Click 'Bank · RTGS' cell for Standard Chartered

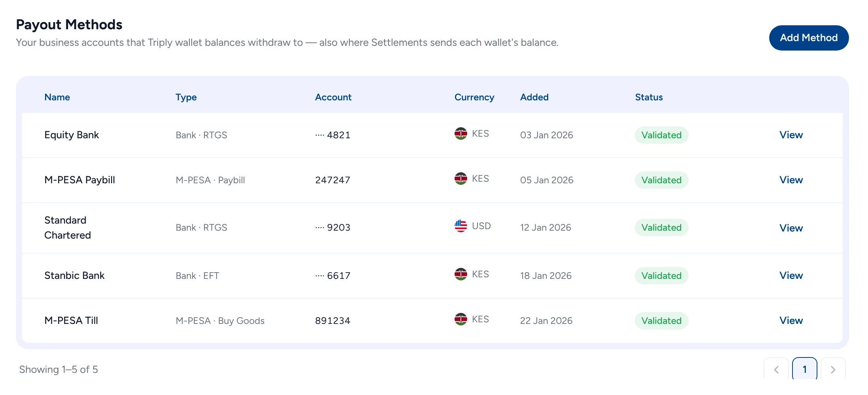click(202, 228)
